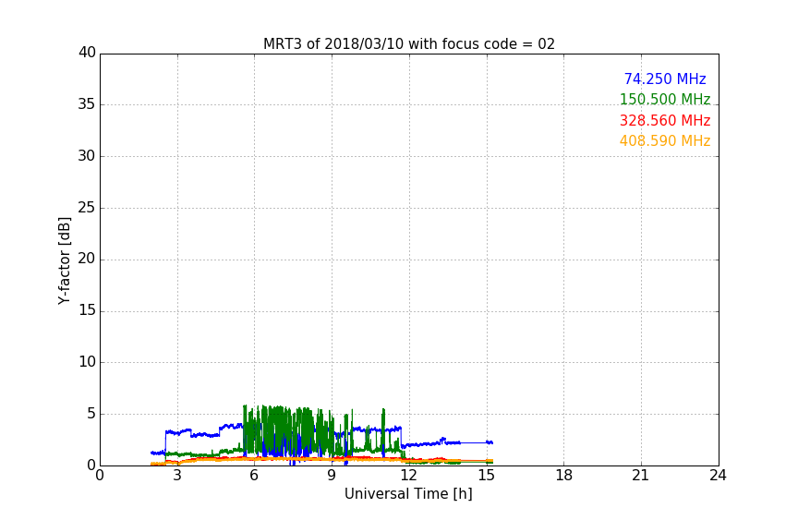Click x-axis tick label 21
Screen dimensions: 798x532
641,476
